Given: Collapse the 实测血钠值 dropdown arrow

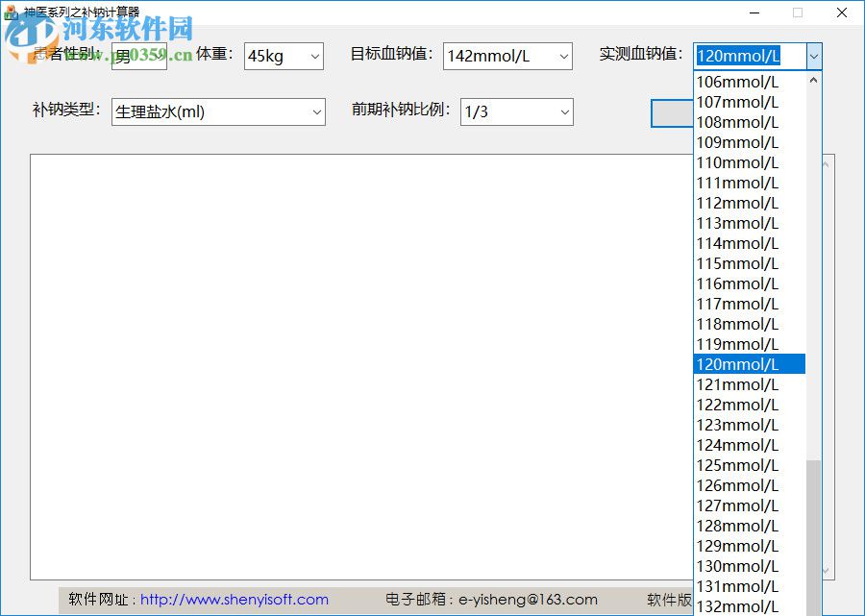Looking at the screenshot, I should click(814, 57).
